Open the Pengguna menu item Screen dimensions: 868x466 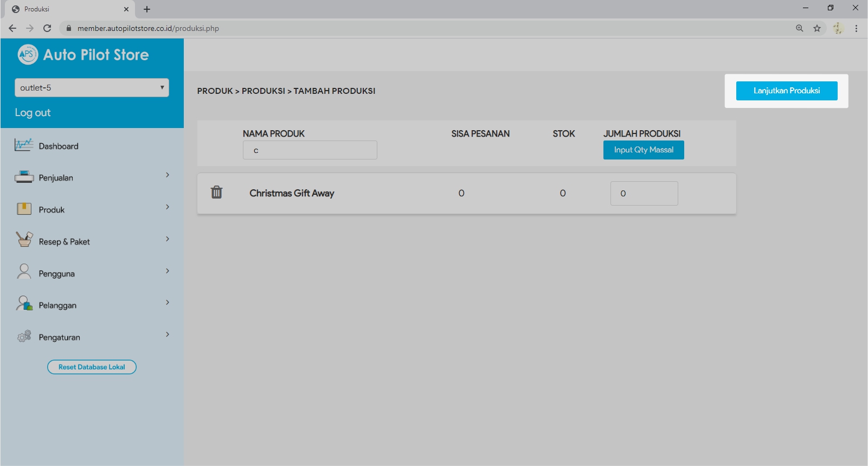pos(56,274)
